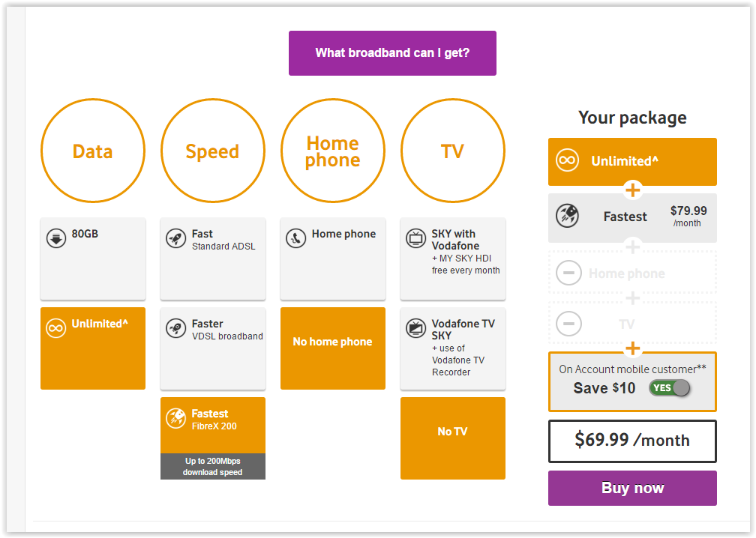This screenshot has height=538, width=756.
Task: Click the telephone handset icon on Home phone
Action: coord(296,238)
